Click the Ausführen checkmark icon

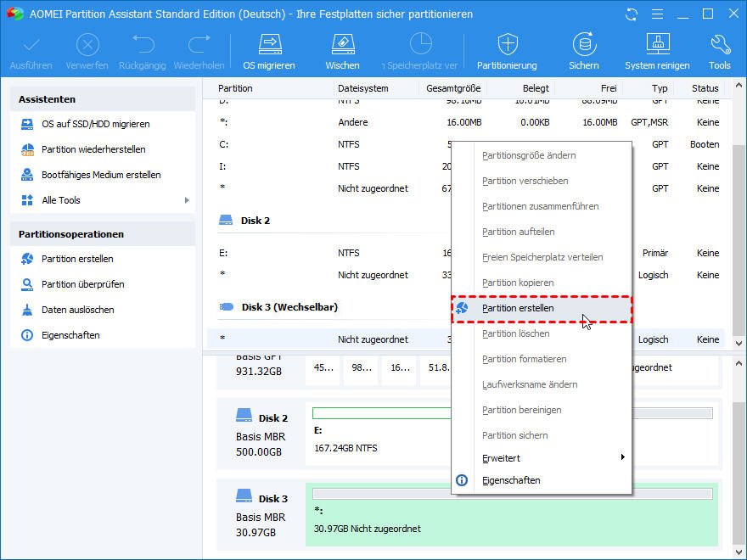[x=31, y=45]
